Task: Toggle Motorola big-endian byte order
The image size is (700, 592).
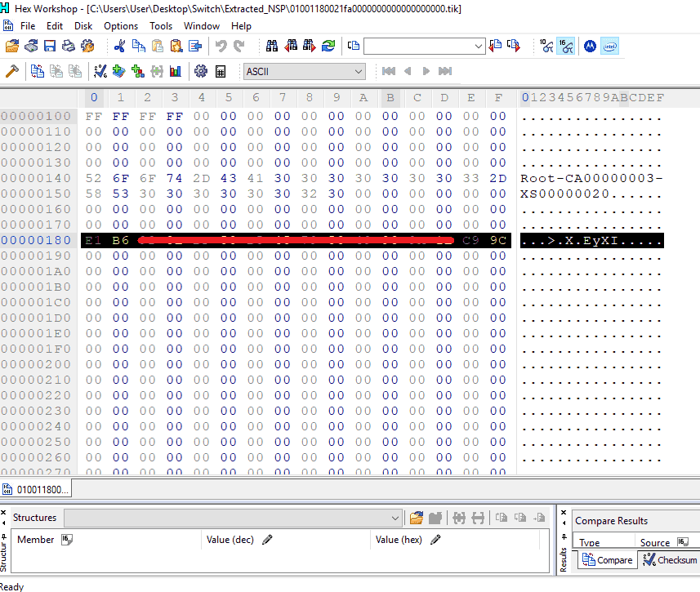Action: [590, 46]
